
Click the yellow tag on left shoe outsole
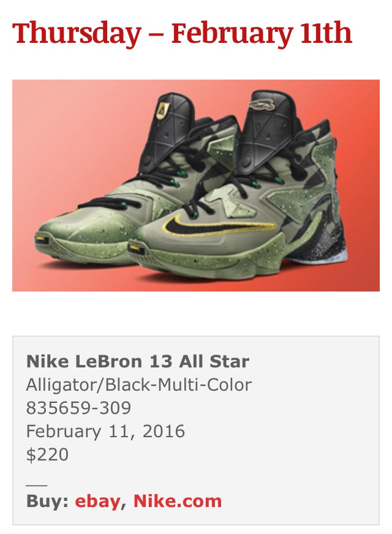point(42,239)
